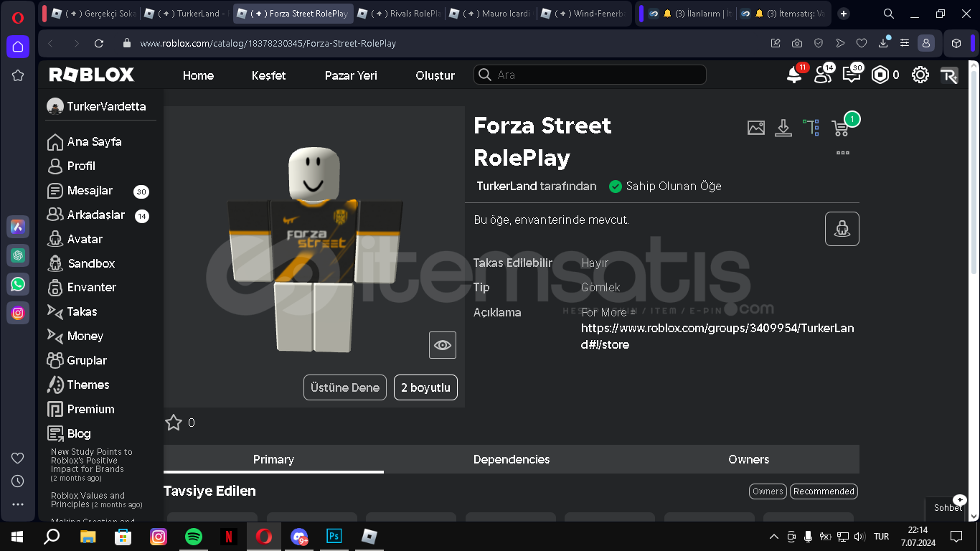Switch to the İlanlarım browser tab

pos(689,14)
